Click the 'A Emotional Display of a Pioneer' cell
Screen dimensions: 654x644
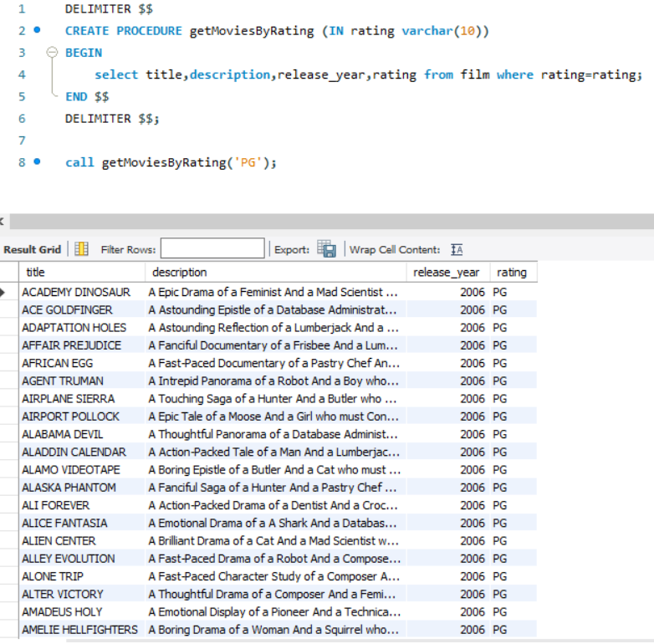coord(276,612)
